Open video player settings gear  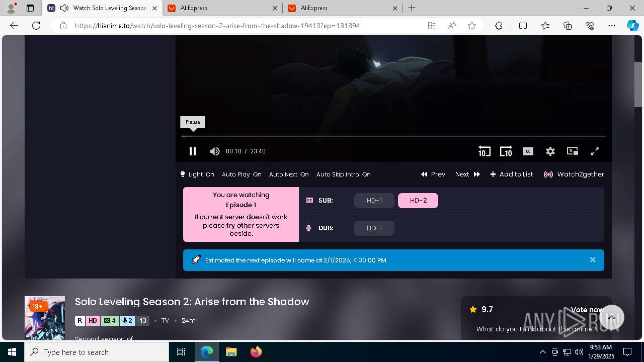click(550, 151)
